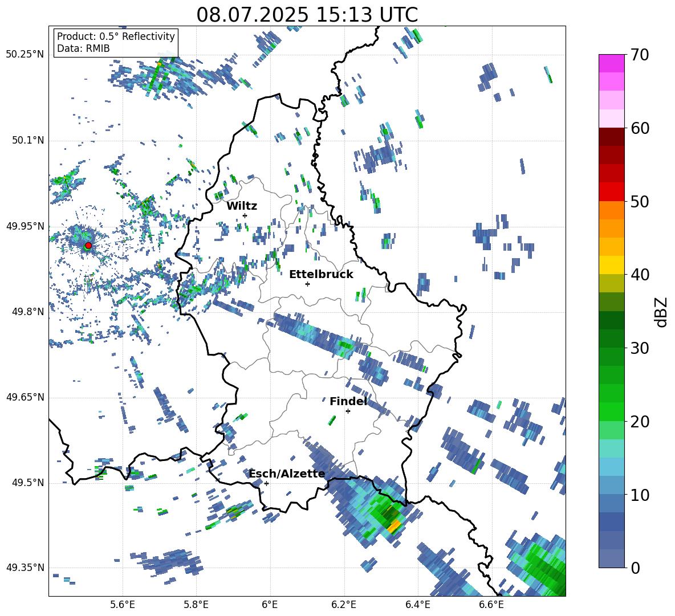This screenshot has width=675, height=616.
Task: Click the Wiltz city label
Action: tap(242, 206)
